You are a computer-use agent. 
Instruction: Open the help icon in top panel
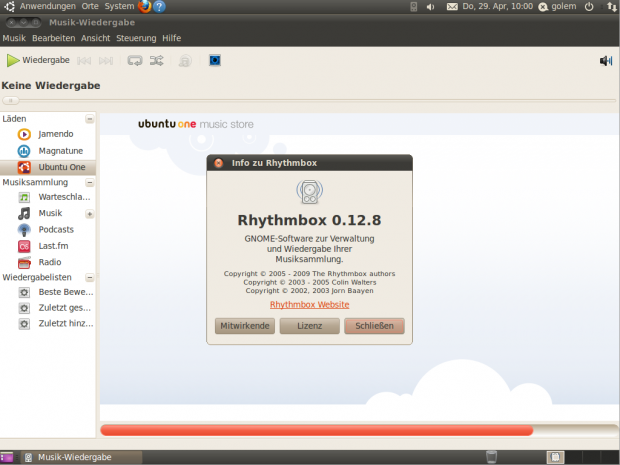[x=159, y=6]
